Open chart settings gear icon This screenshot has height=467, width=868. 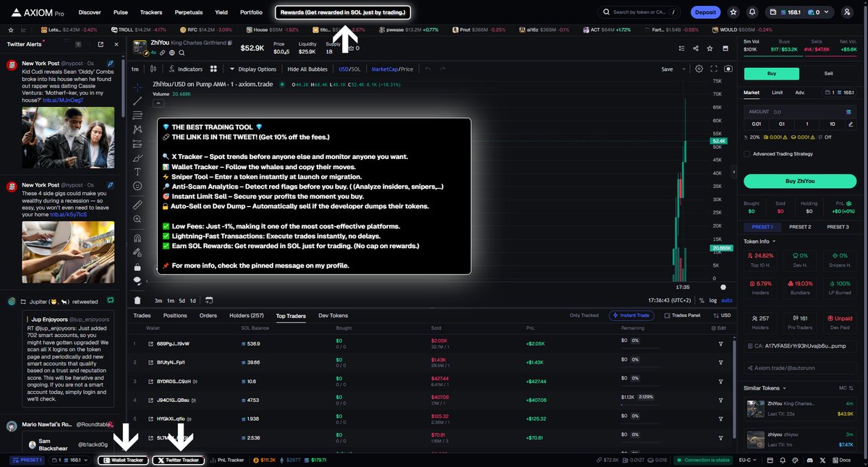click(x=699, y=69)
